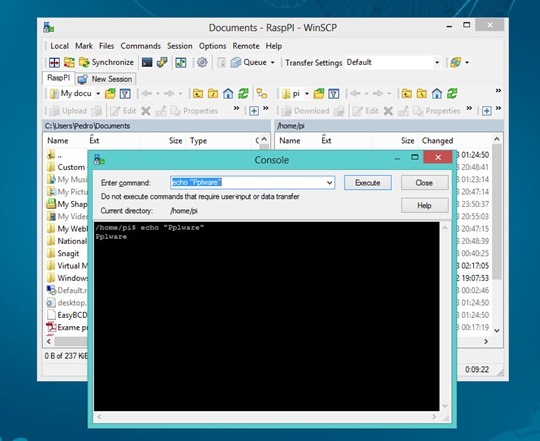Screen dimensions: 540x441
Task: Click local panel open directory icon
Action: coord(110,94)
